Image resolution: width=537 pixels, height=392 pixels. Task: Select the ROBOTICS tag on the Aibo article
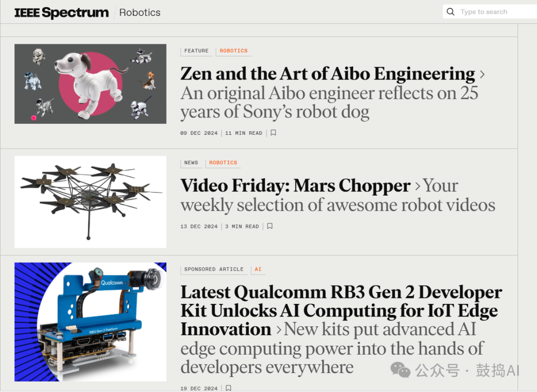click(234, 51)
